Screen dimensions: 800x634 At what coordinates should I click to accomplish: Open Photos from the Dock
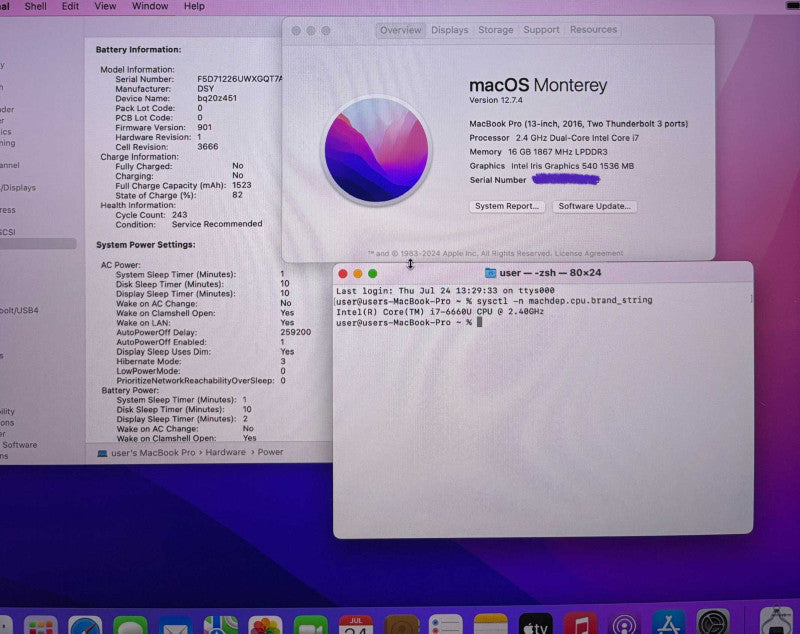tap(265, 625)
